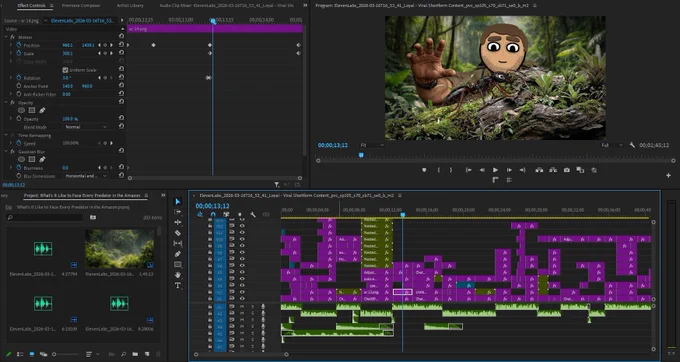Viewport: 680px width, 362px height.
Task: Play the program monitor video
Action: [495, 170]
